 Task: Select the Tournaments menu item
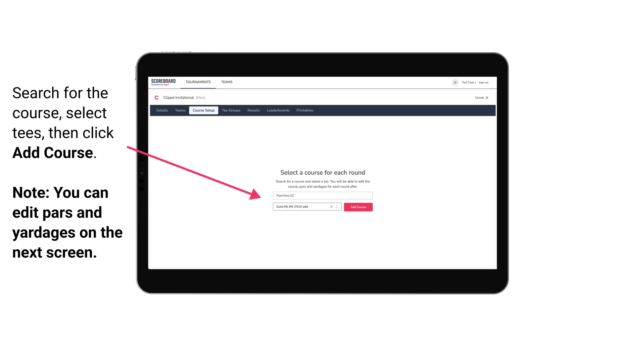198,82
